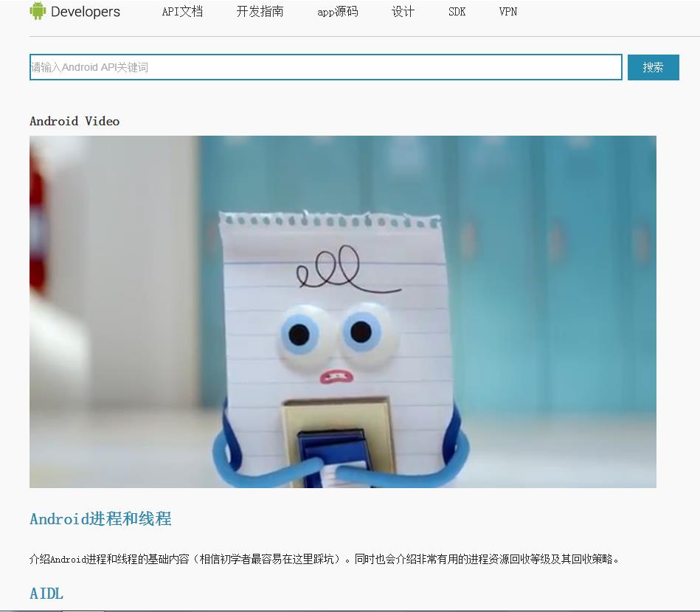Open the API文档 menu item
Screen dimensions: 700x612
pos(182,12)
